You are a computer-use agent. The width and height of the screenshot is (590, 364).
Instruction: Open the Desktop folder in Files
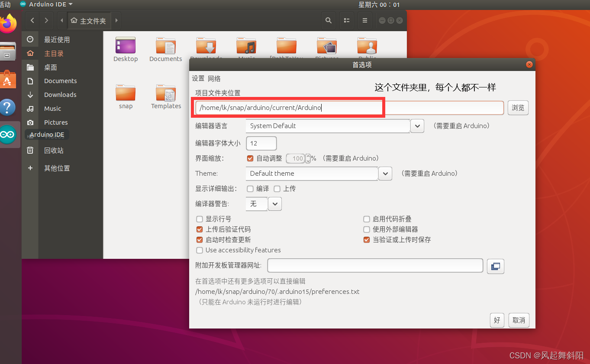click(x=126, y=49)
